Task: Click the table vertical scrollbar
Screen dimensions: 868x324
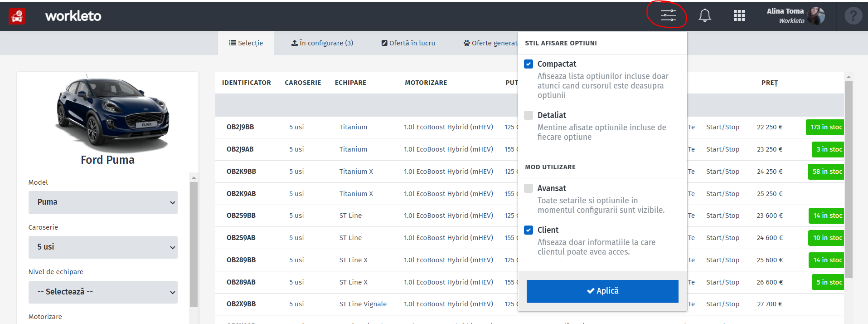Action: 849,179
